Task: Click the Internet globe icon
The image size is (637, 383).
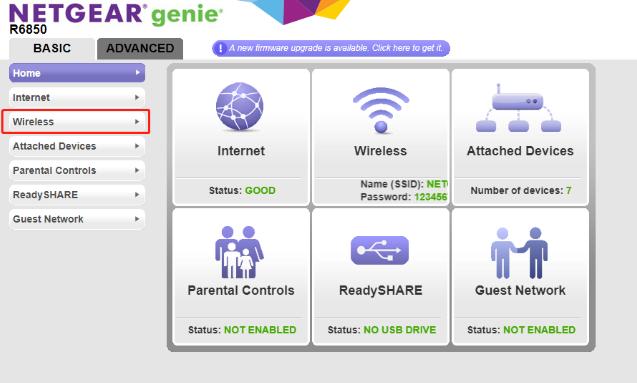Action: [240, 106]
